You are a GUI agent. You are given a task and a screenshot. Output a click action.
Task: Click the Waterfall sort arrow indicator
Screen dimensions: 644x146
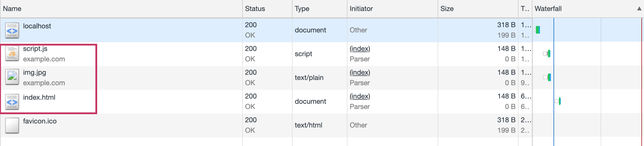(x=639, y=9)
